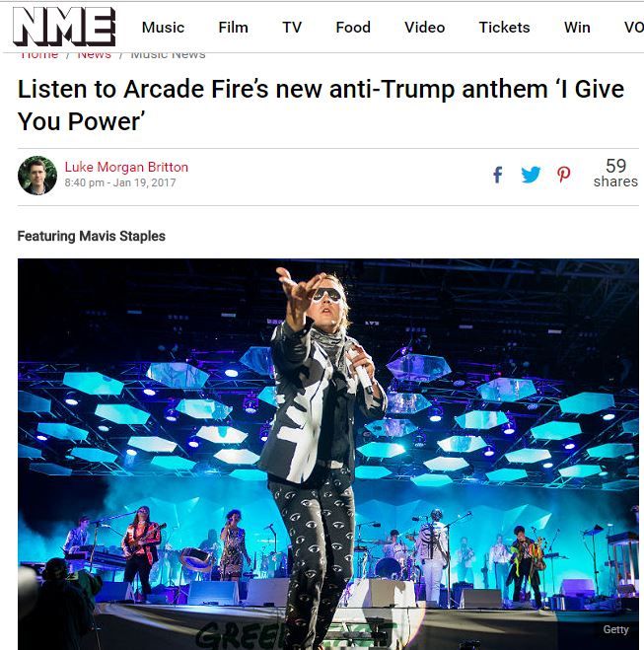Image resolution: width=644 pixels, height=650 pixels.
Task: Open the Music menu
Action: coord(163,28)
